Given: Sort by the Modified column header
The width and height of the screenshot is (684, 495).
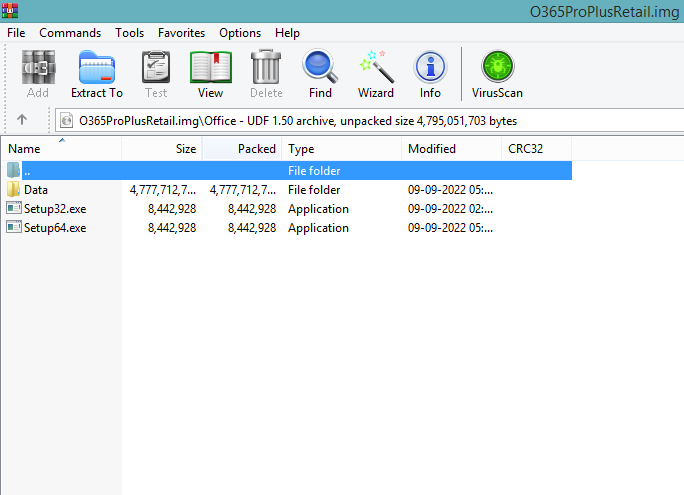Looking at the screenshot, I should (x=451, y=149).
